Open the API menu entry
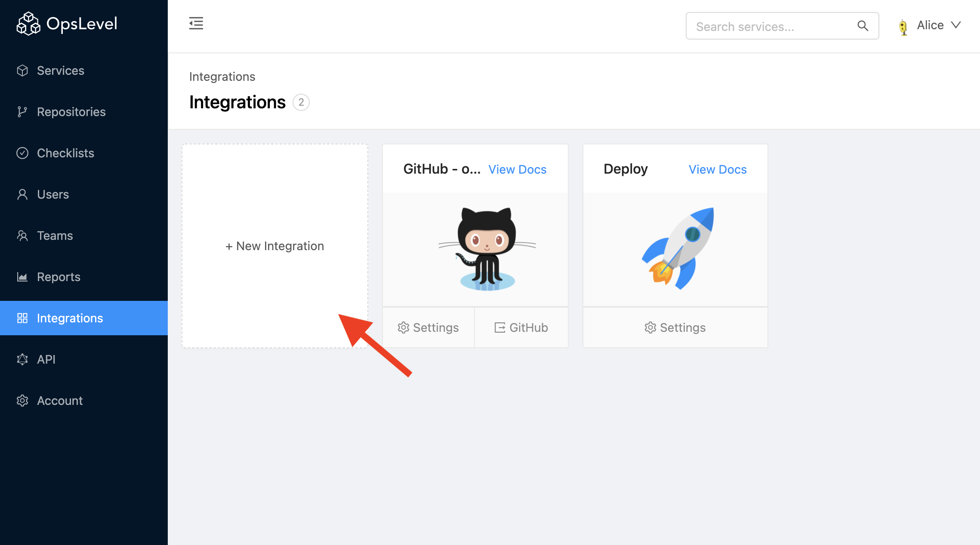This screenshot has width=980, height=545. [x=84, y=359]
